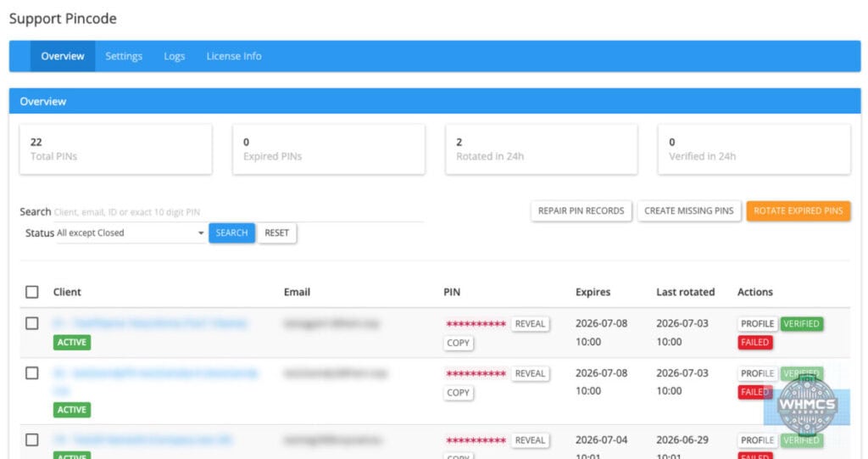
Task: Click the '2026-06-29' last rotated date
Action: click(682, 439)
